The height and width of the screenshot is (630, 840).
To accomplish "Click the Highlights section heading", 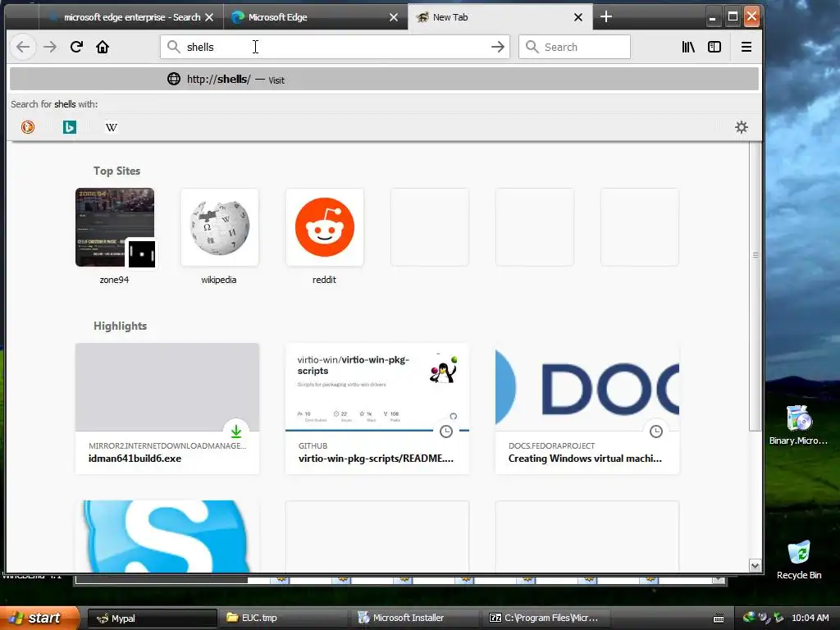I will click(x=120, y=326).
